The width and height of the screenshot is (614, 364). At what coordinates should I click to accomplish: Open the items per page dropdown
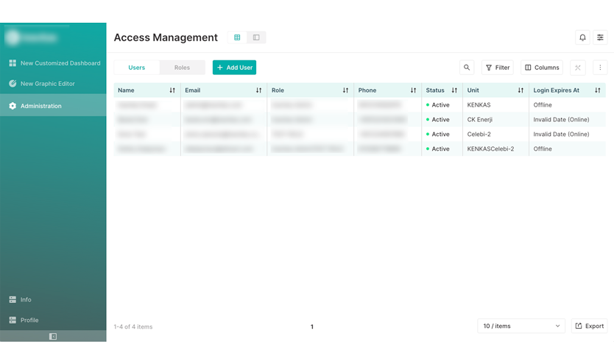coord(521,326)
